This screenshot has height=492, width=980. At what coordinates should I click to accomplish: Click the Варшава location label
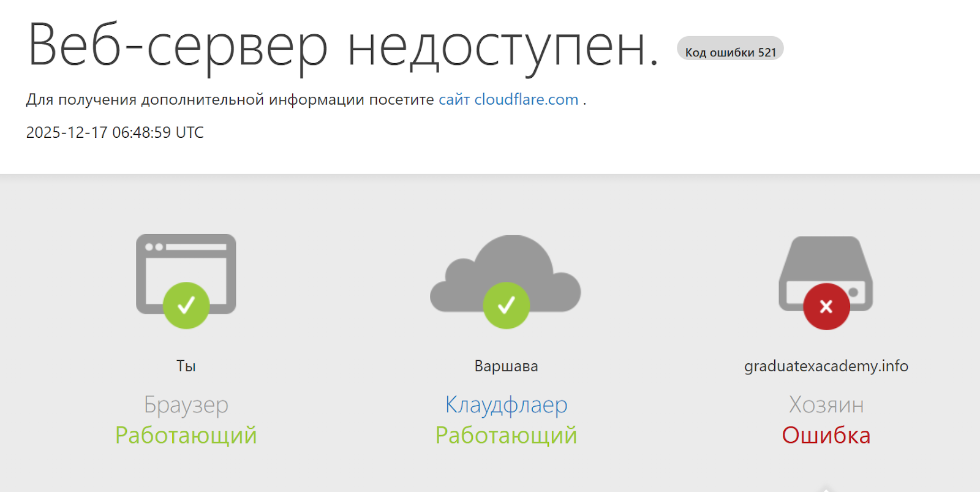pyautogui.click(x=506, y=366)
